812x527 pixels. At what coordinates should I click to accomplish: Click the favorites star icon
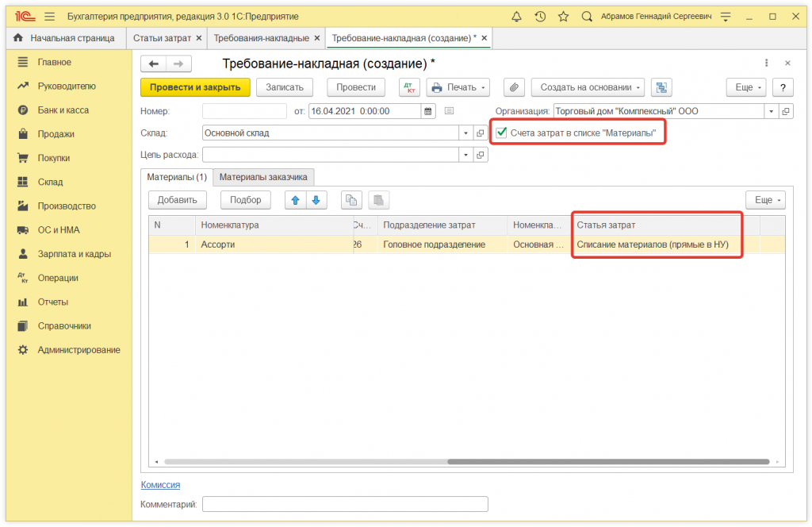click(563, 16)
